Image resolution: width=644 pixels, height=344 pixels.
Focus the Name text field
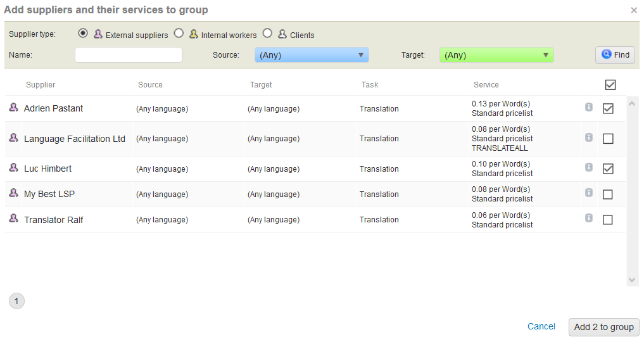(129, 55)
